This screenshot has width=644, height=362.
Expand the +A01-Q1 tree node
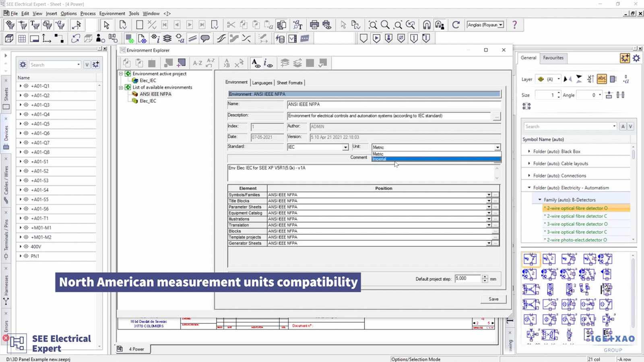[21, 86]
